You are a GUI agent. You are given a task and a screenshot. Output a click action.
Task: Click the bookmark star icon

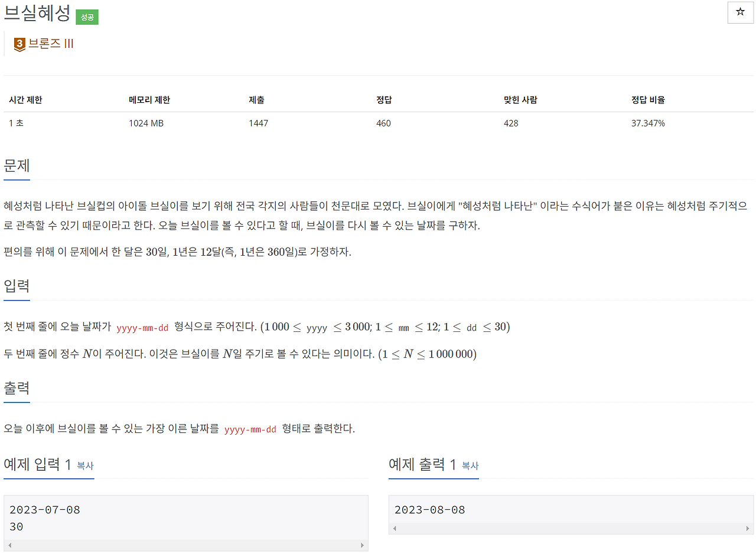[x=740, y=12]
